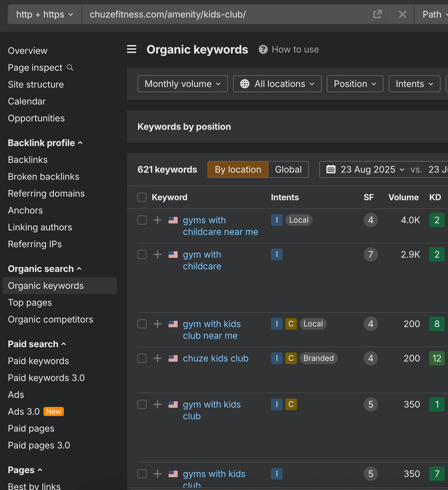
Task: Tick checkbox for gym with kids club near me
Action: [142, 324]
